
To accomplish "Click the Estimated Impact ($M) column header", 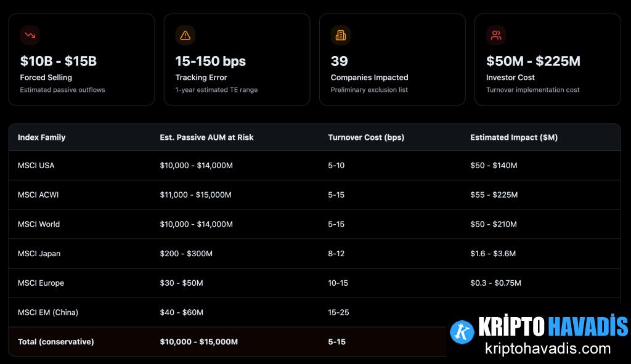I will 513,137.
